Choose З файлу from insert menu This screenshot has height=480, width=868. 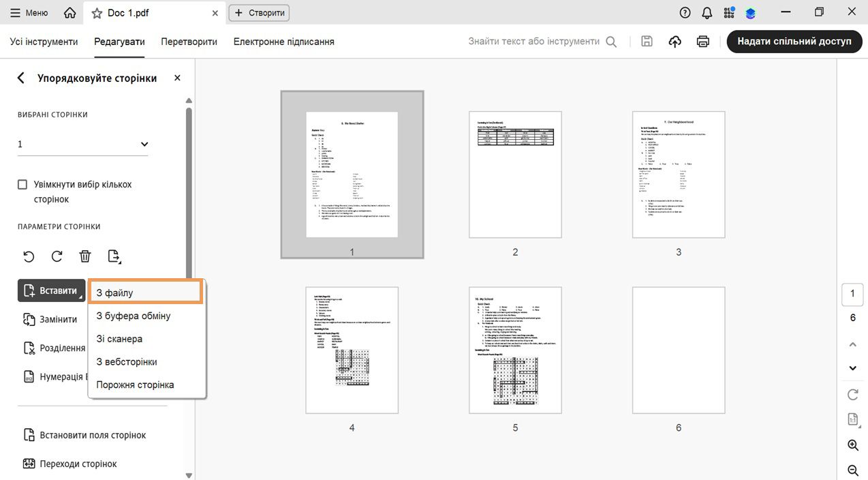pos(146,292)
